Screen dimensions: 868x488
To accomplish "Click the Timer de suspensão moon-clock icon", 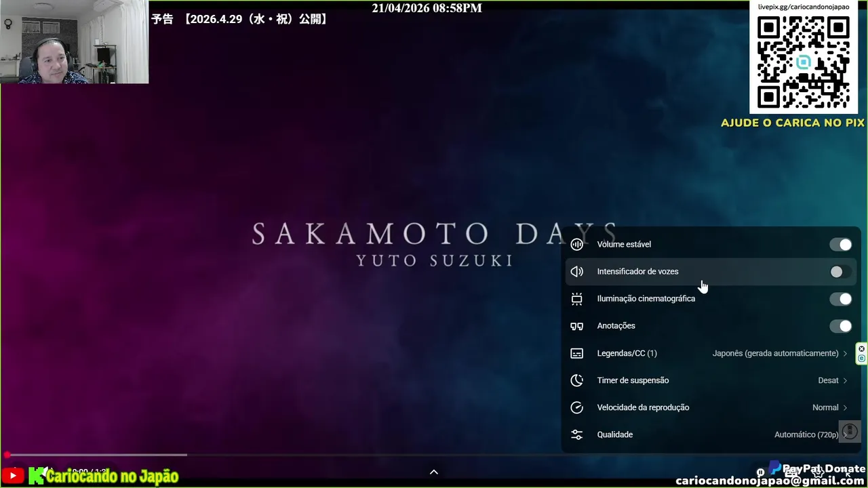I will point(576,380).
